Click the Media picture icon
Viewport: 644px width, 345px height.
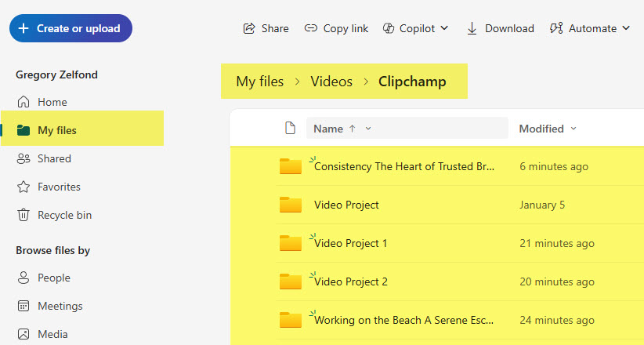click(24, 334)
